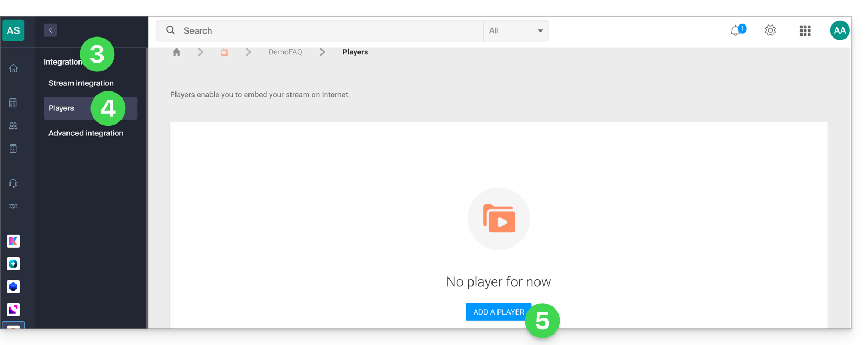
Task: Click the handshake icon in sidebar
Action: pos(13,206)
